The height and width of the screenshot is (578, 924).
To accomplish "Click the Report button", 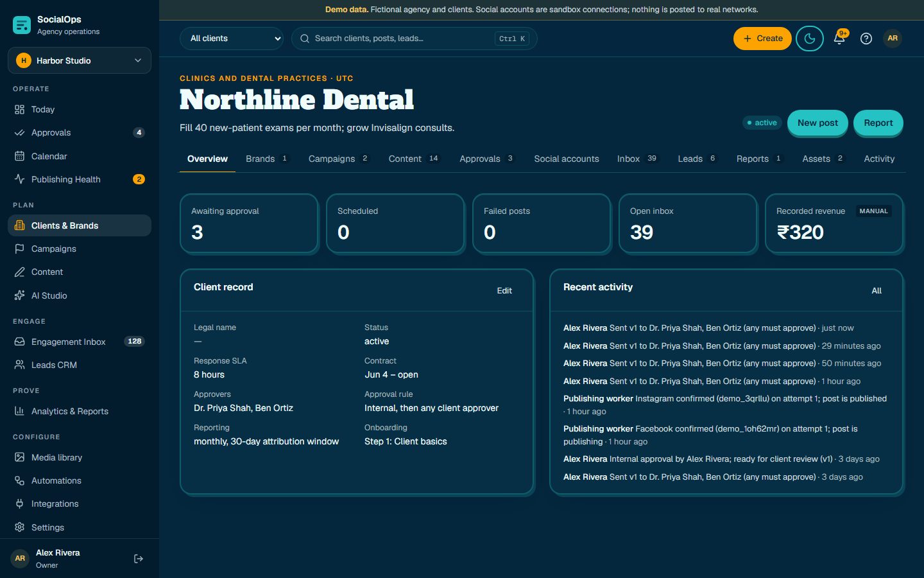I will (878, 123).
